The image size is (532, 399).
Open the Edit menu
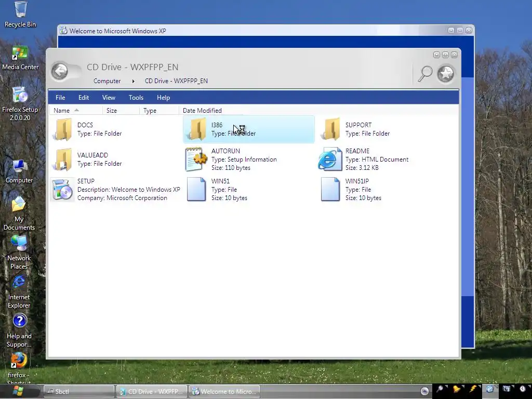[x=84, y=98]
